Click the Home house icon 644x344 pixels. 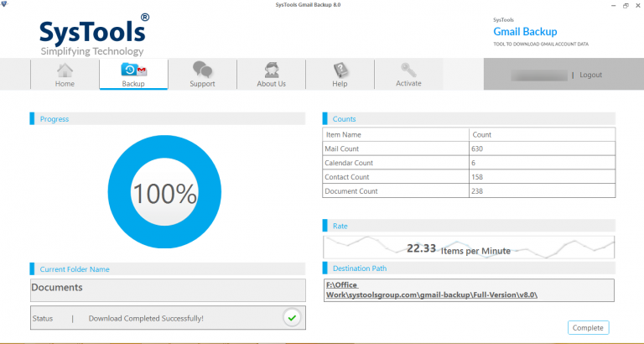(65, 70)
